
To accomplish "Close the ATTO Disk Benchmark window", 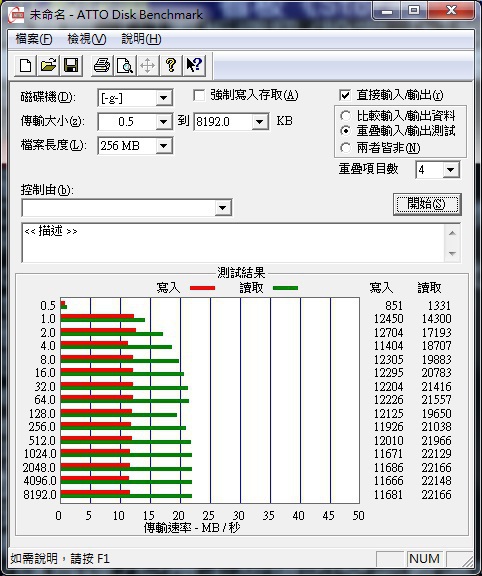I will [451, 11].
